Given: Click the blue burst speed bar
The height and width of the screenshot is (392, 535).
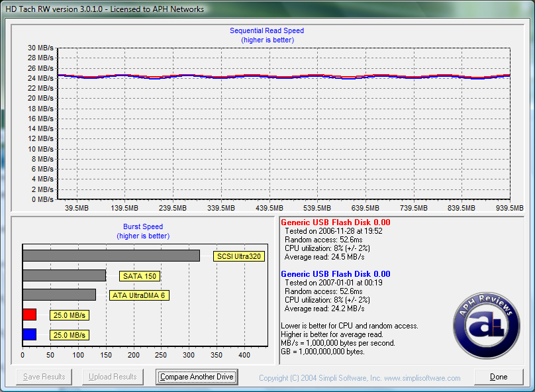Looking at the screenshot, I should pyautogui.click(x=29, y=334).
